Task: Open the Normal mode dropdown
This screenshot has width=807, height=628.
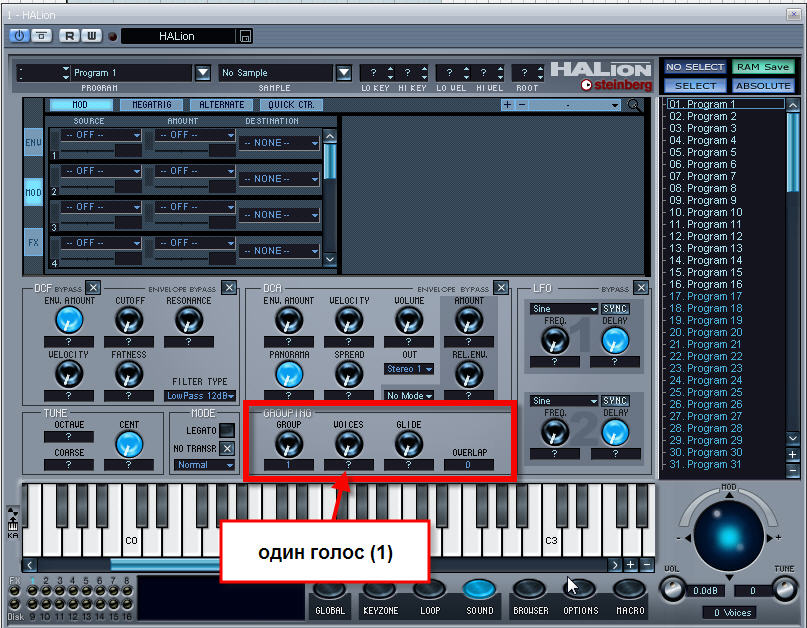Action: 204,465
